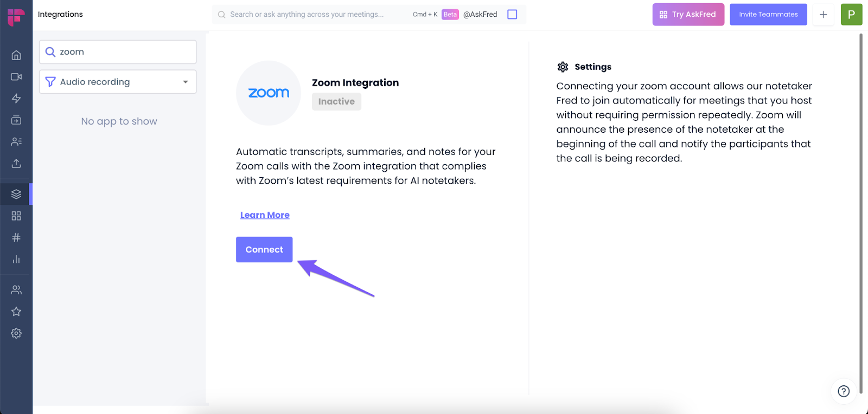The width and height of the screenshot is (868, 414).
Task: Click the dropdown arrow beside Audio recording
Action: 186,82
